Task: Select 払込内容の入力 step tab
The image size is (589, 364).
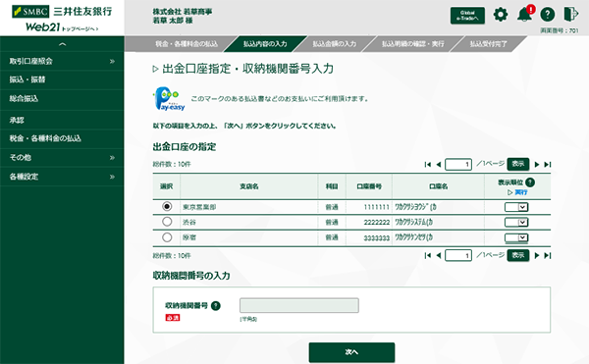Action: pos(265,44)
